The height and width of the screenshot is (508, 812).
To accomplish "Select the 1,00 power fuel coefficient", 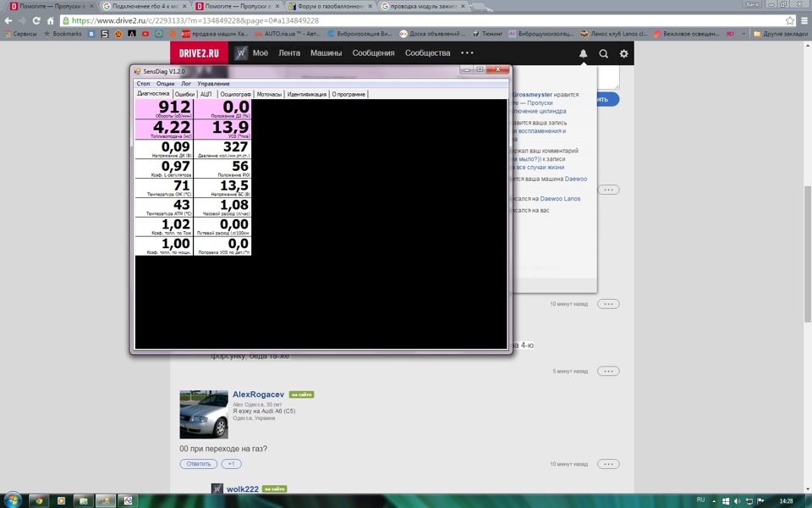I will pos(164,246).
